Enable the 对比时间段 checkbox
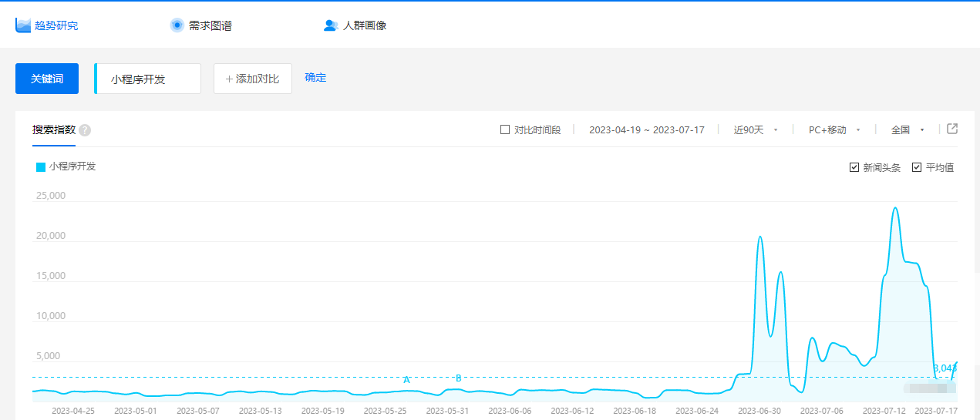Image resolution: width=980 pixels, height=420 pixels. point(505,129)
